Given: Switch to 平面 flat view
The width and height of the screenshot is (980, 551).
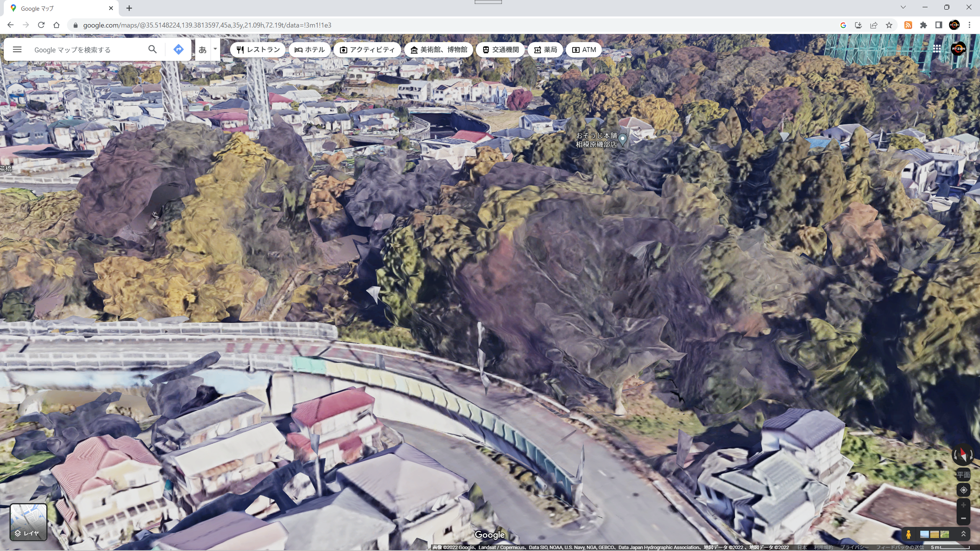Looking at the screenshot, I should click(x=963, y=475).
